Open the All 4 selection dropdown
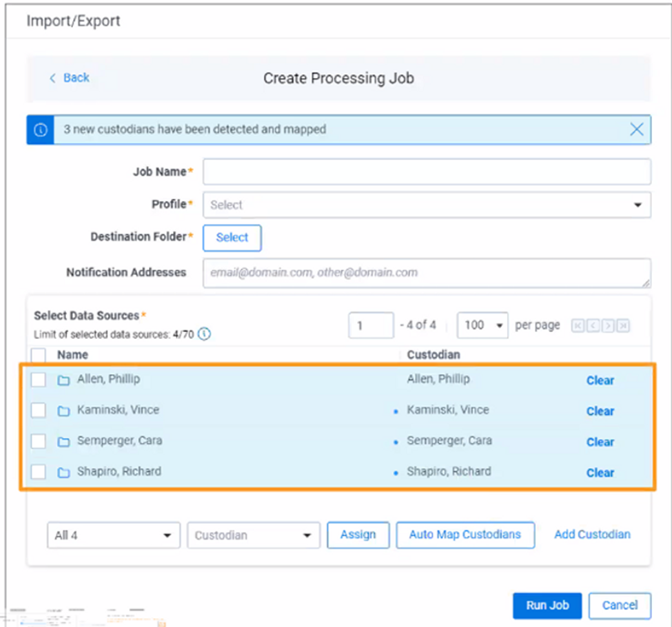The height and width of the screenshot is (627, 672). (113, 535)
